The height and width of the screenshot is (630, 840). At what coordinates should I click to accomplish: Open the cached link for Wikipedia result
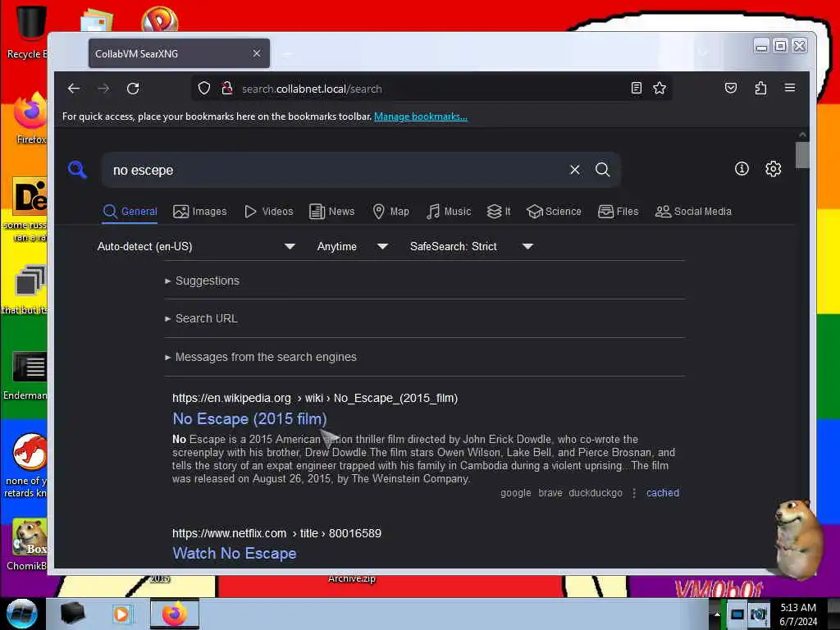663,493
